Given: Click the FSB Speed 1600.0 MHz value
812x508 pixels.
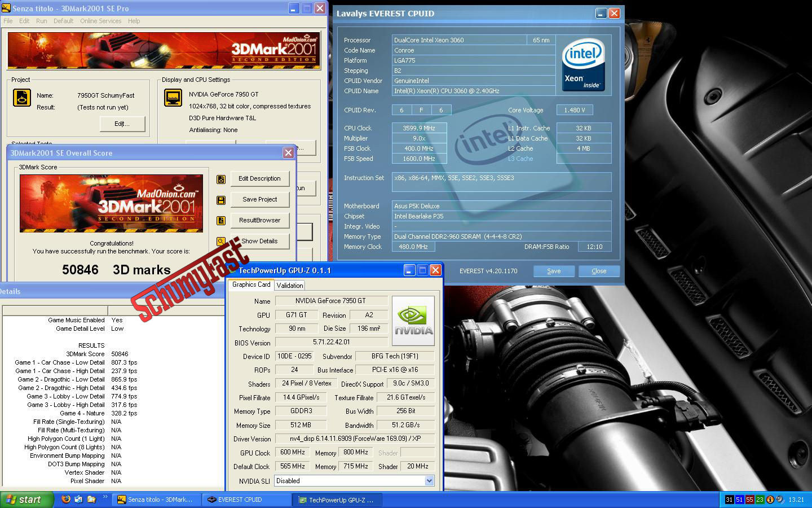Looking at the screenshot, I should [x=419, y=159].
